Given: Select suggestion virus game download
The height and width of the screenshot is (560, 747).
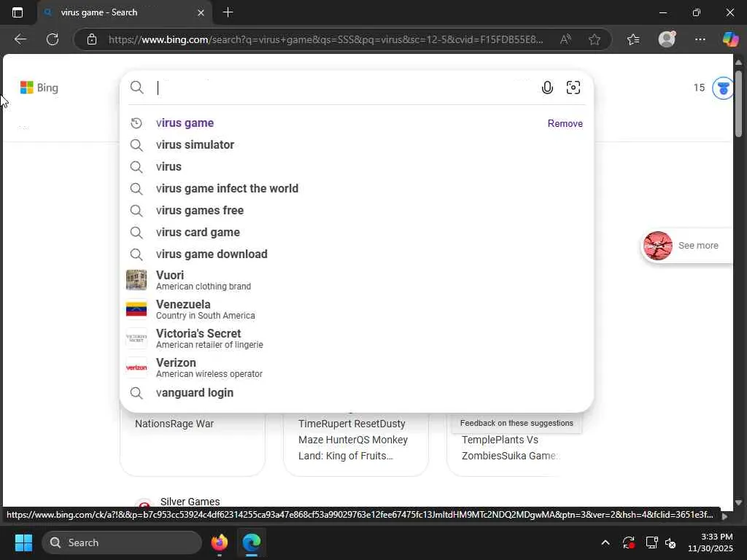Looking at the screenshot, I should click(212, 254).
